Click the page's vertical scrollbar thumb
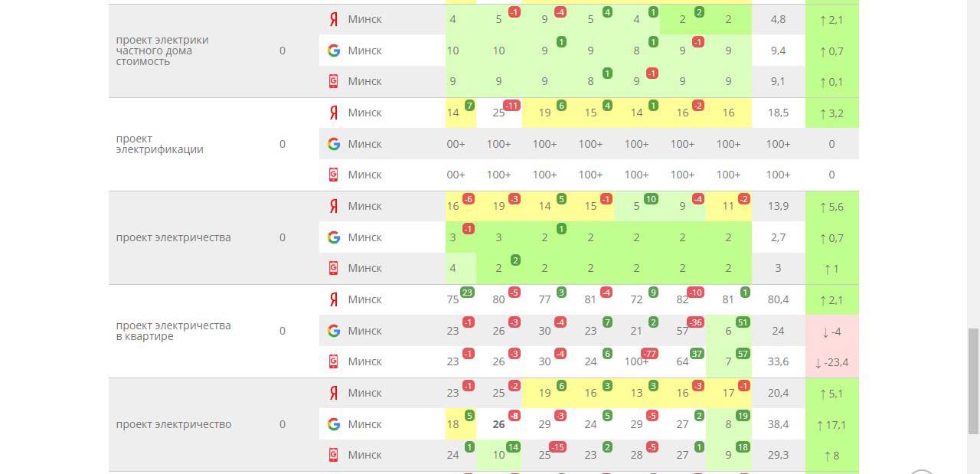 [973, 381]
